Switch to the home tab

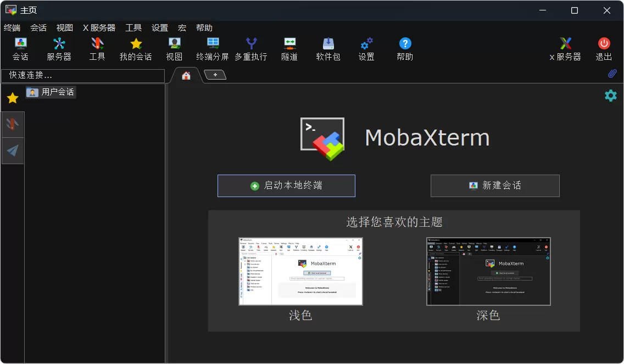(186, 75)
